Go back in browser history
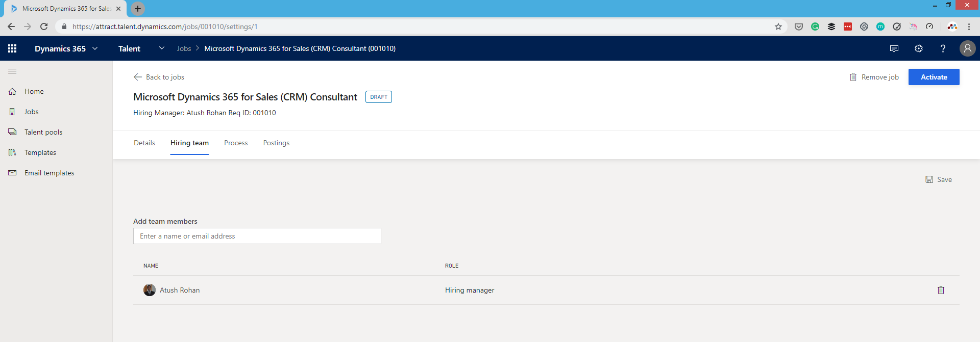980x342 pixels. click(x=11, y=27)
